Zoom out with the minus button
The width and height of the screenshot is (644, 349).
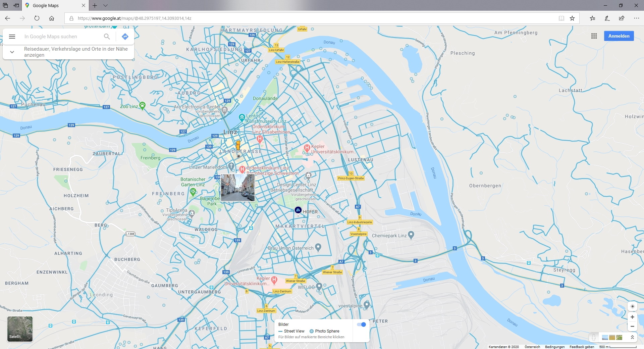pos(632,326)
